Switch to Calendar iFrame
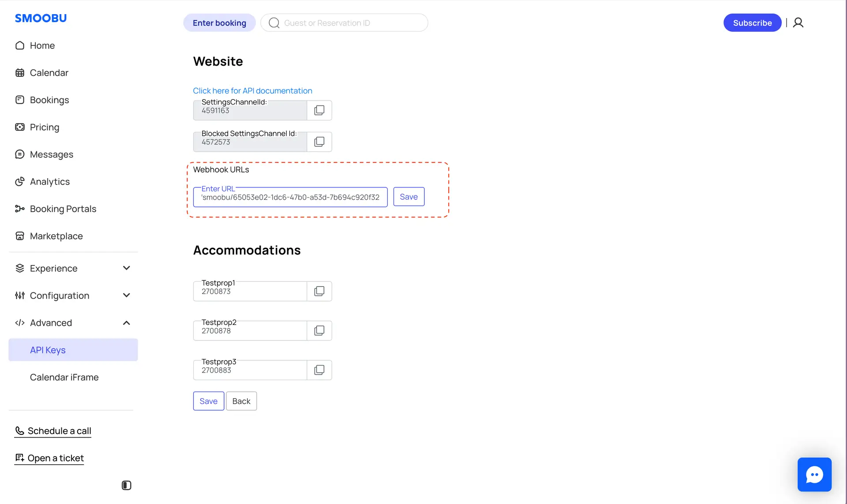Screen dimensions: 847x504 (64, 377)
